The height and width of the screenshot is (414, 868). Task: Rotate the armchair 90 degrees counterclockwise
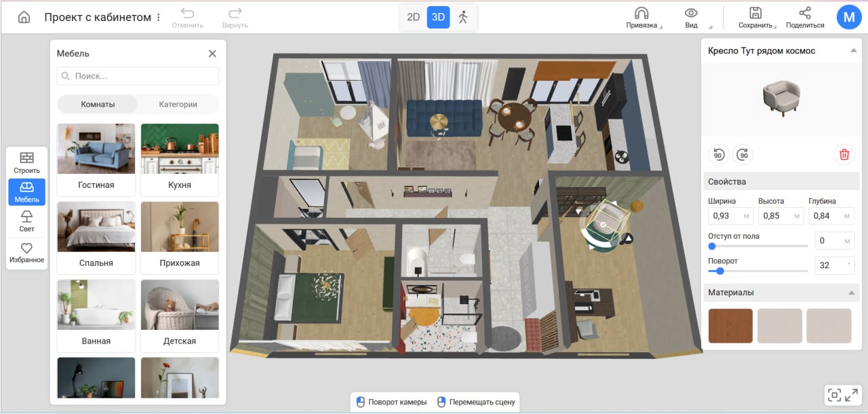719,155
